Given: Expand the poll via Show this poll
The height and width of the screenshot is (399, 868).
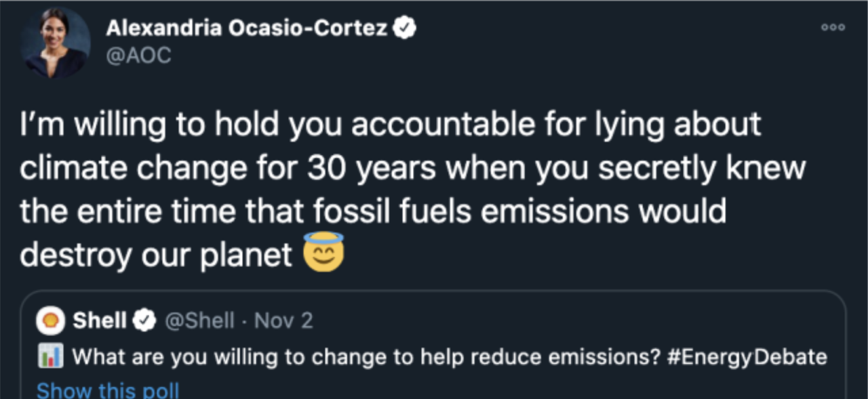Looking at the screenshot, I should pyautogui.click(x=108, y=390).
